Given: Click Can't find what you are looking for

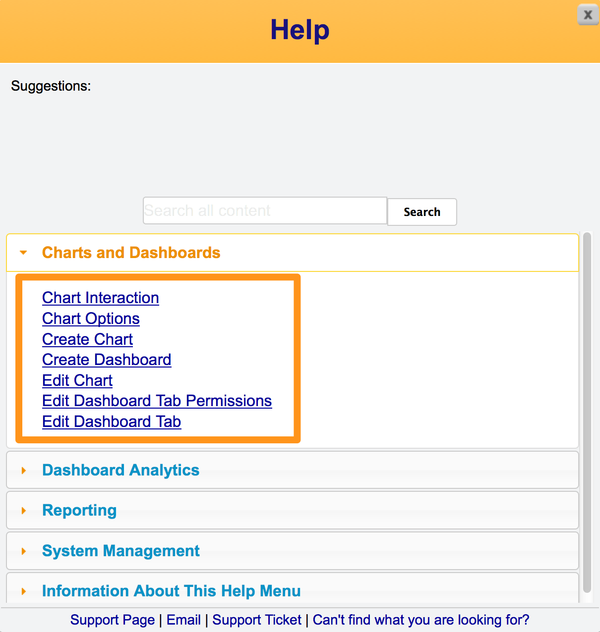Looking at the screenshot, I should click(421, 620).
